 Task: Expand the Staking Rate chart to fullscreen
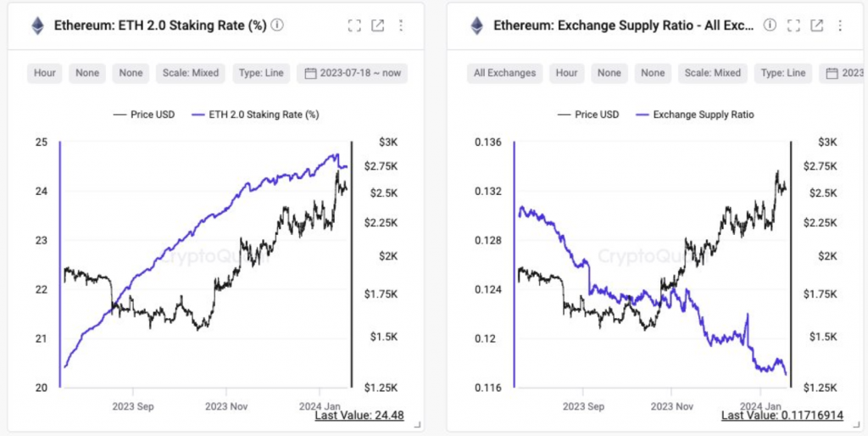click(354, 25)
